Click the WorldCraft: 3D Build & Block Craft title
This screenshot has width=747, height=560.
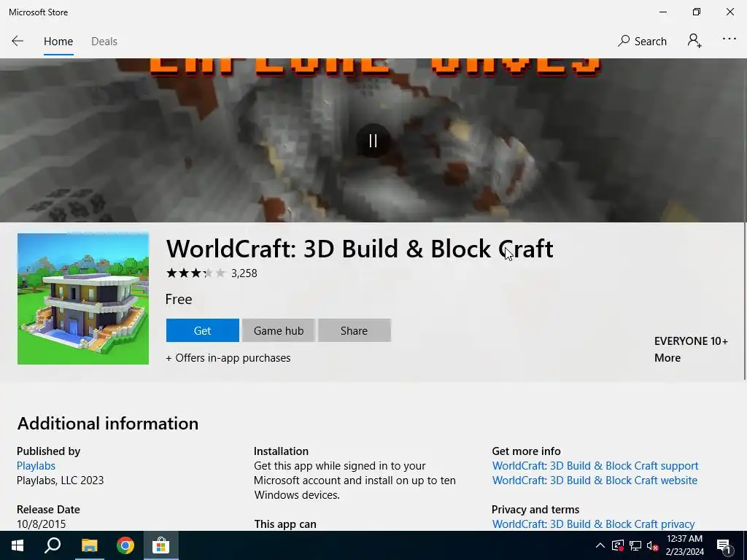point(360,249)
